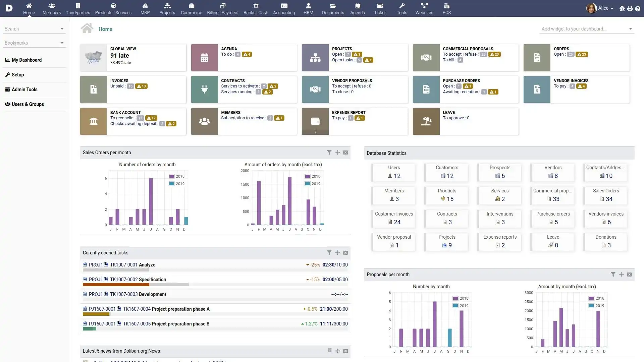Image resolution: width=644 pixels, height=362 pixels.
Task: Click filter icon on Currently opened tasks
Action: pyautogui.click(x=329, y=252)
